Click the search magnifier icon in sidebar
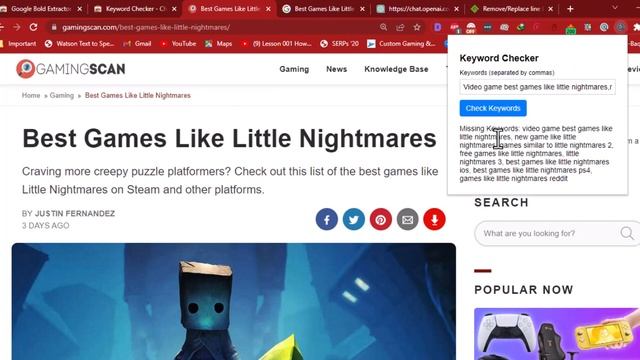 pyautogui.click(x=627, y=233)
